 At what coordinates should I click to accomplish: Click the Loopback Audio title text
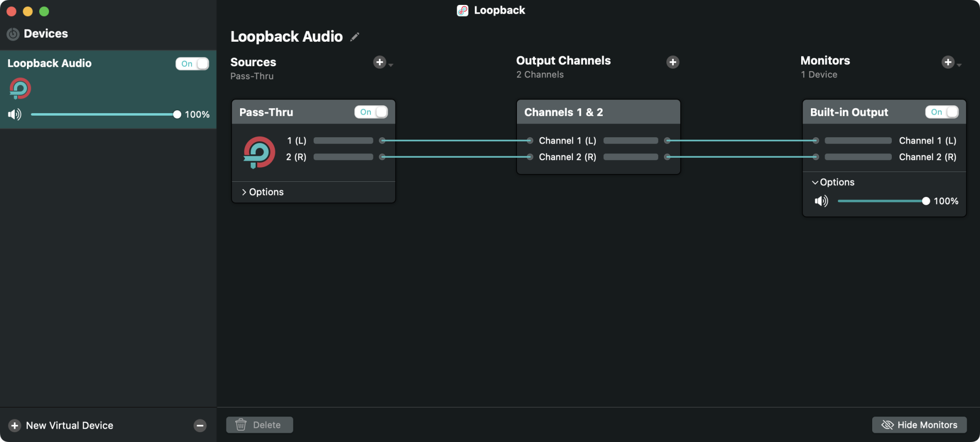(287, 37)
